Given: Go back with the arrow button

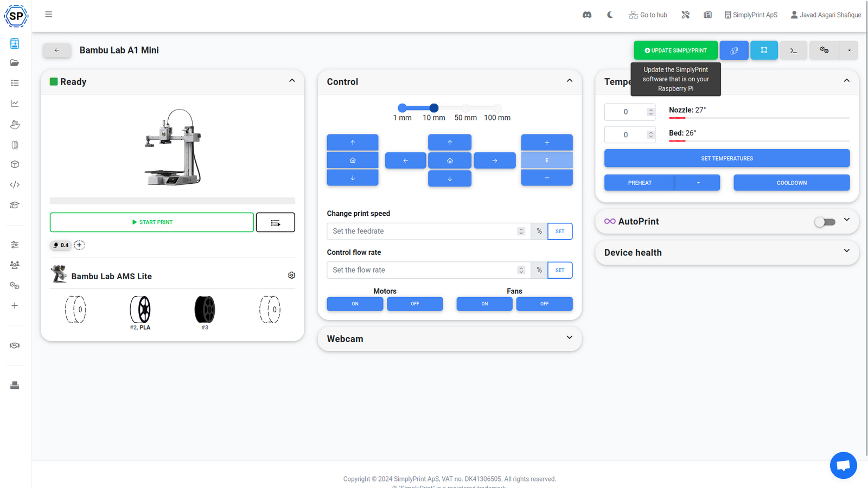Looking at the screenshot, I should pyautogui.click(x=57, y=50).
